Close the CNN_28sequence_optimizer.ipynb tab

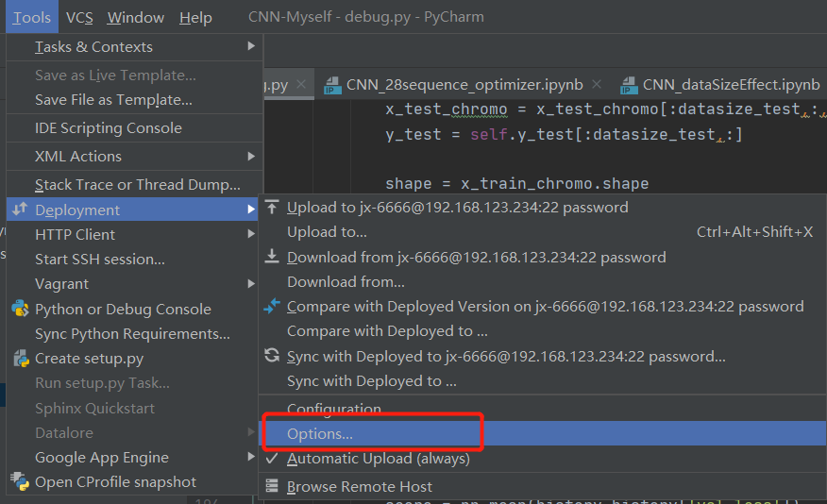(597, 84)
